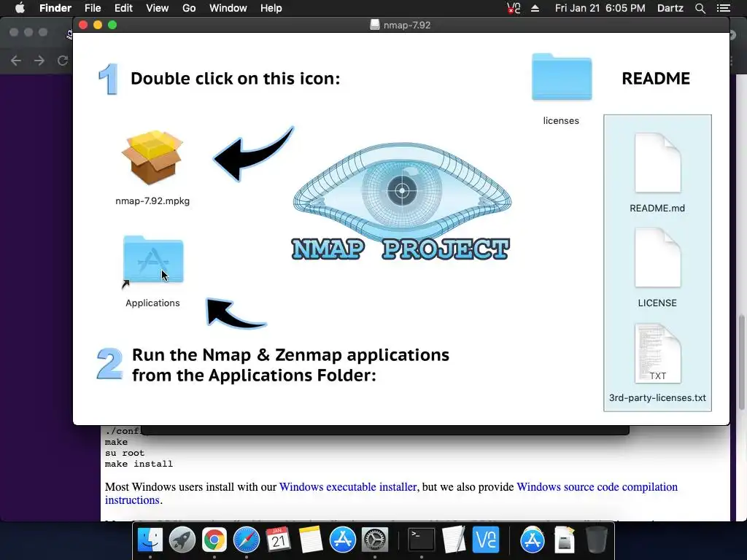Open System Preferences from the Dock
Viewport: 747px width, 560px height.
[x=375, y=540]
